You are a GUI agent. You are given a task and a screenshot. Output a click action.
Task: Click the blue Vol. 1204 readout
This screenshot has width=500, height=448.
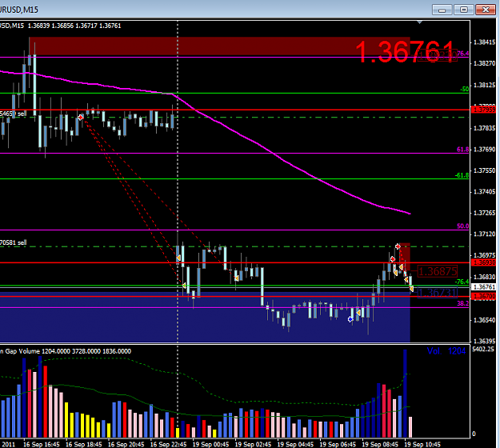(446, 351)
